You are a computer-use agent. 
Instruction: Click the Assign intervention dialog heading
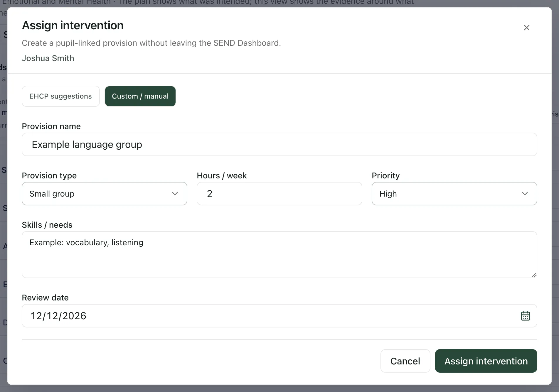[73, 26]
